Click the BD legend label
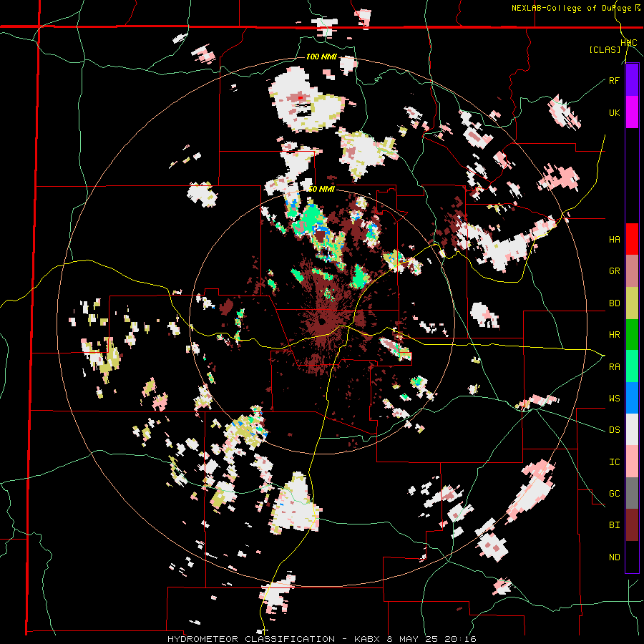Viewport: 644px width, 644px height. [614, 303]
